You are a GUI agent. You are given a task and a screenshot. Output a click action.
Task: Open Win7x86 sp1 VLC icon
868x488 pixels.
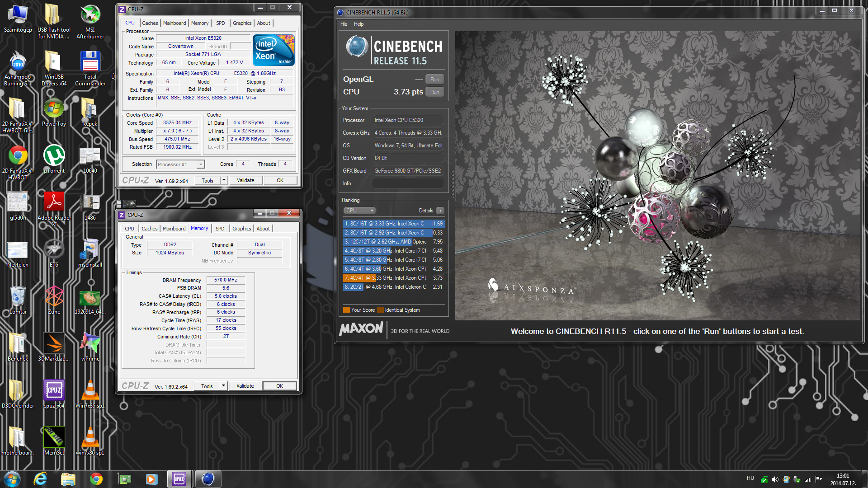90,394
